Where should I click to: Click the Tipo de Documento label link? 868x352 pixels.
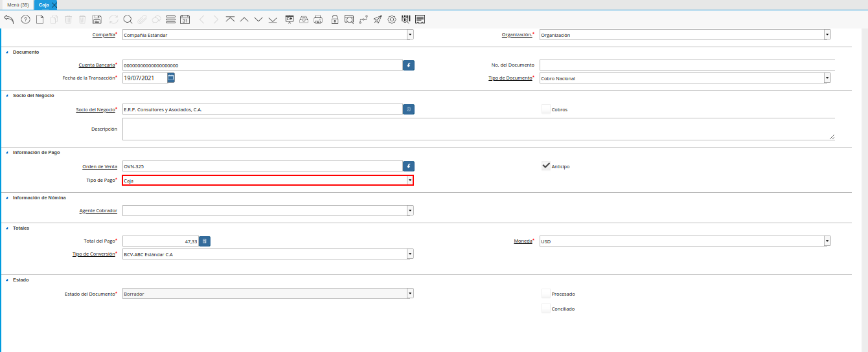(x=510, y=78)
